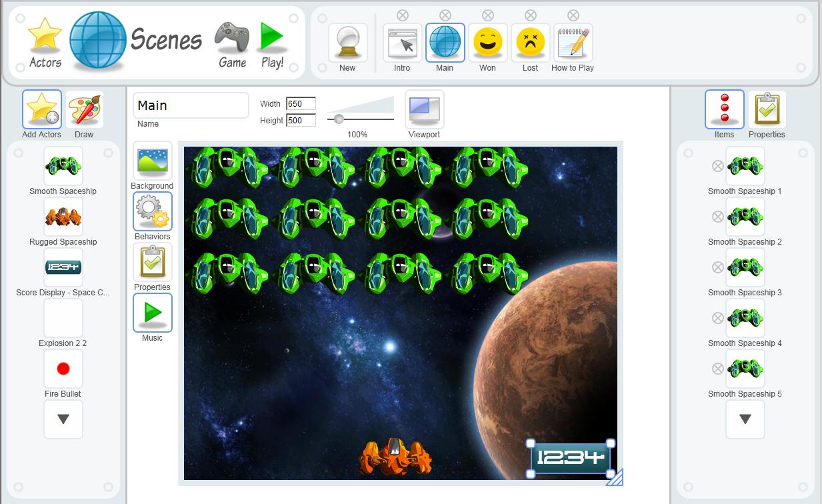Switch to the Lost scene
822x504 pixels.
pyautogui.click(x=531, y=43)
